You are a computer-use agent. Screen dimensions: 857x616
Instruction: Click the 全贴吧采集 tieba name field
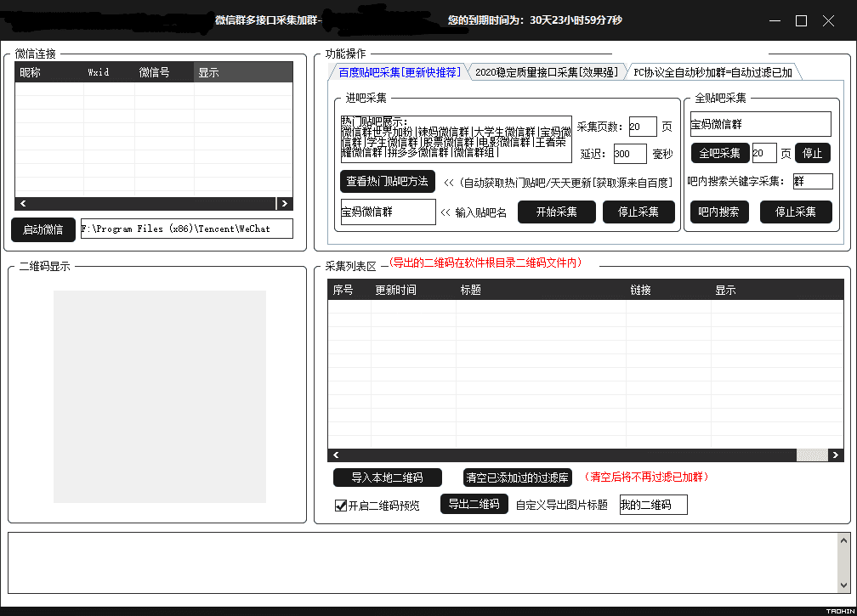coord(760,125)
